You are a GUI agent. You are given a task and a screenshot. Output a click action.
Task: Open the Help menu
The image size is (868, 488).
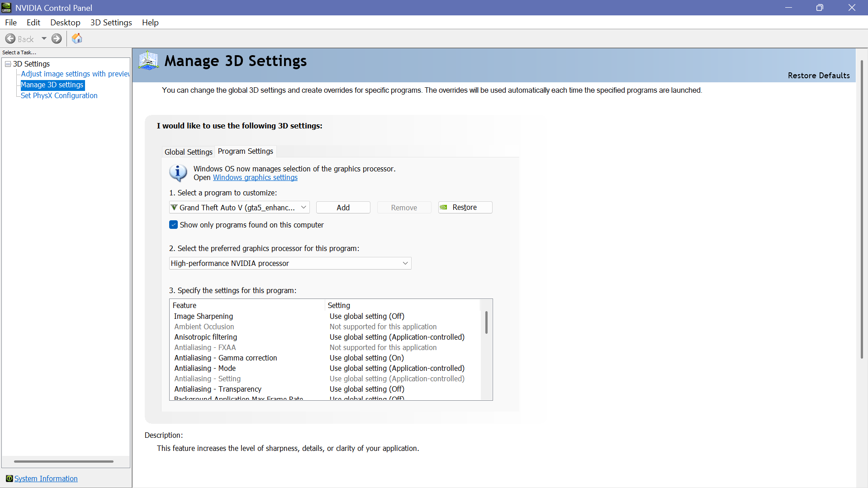[150, 23]
